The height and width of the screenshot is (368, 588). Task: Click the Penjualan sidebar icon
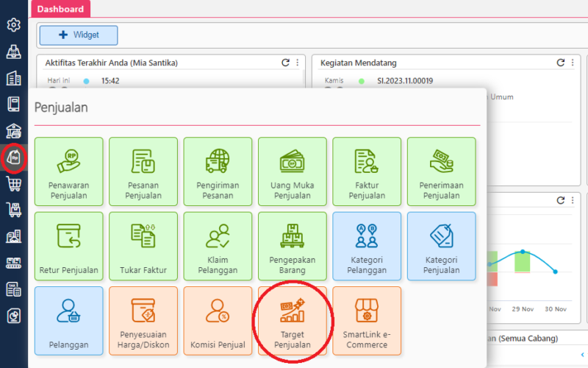13,157
